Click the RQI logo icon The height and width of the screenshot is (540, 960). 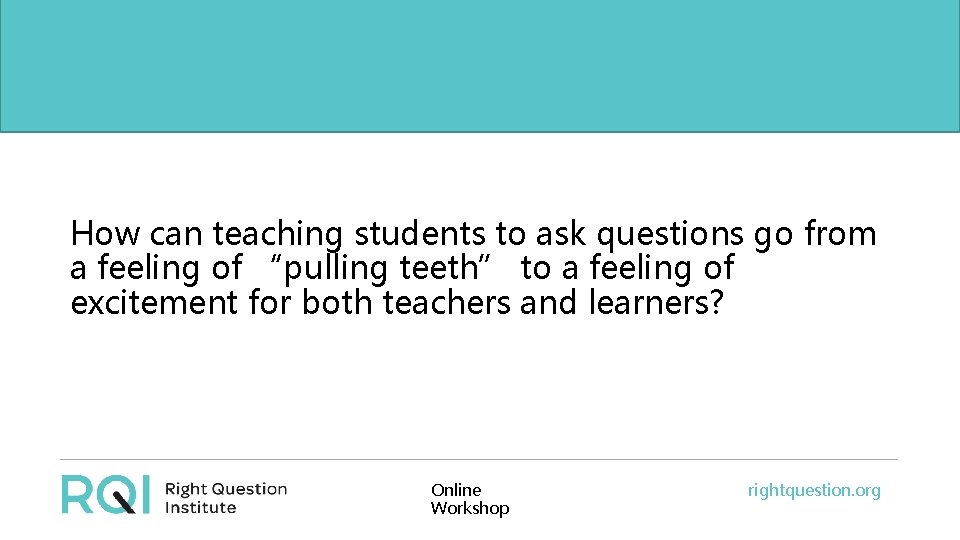105,493
